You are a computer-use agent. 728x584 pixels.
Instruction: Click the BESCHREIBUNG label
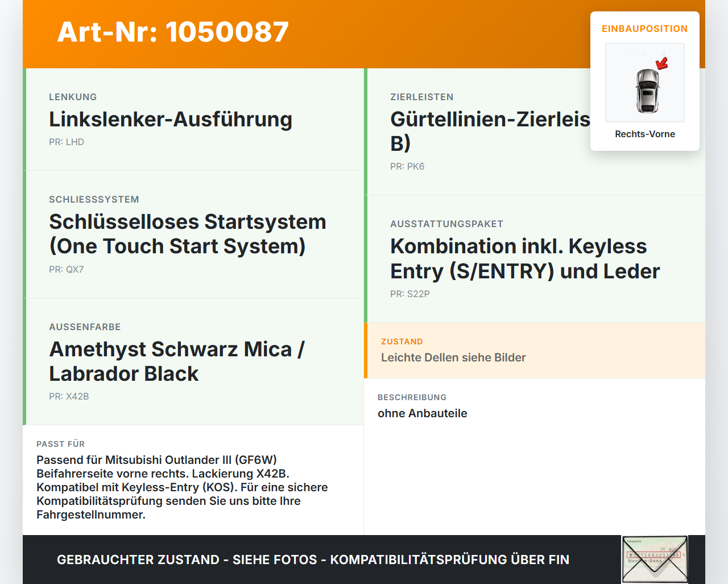point(412,397)
